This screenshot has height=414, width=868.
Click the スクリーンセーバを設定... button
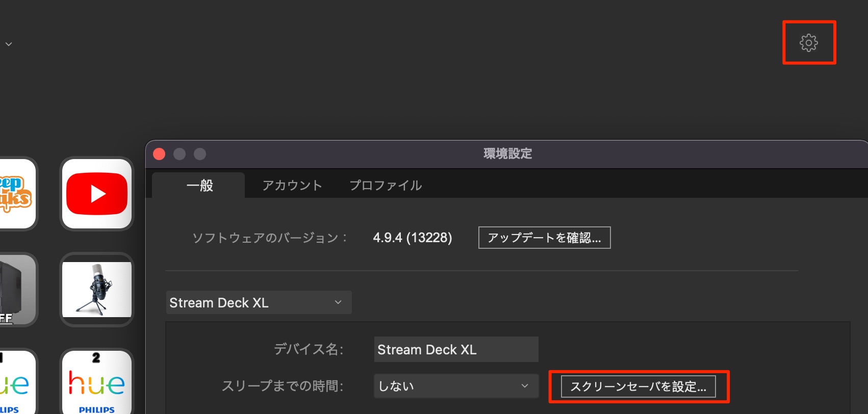tap(638, 386)
